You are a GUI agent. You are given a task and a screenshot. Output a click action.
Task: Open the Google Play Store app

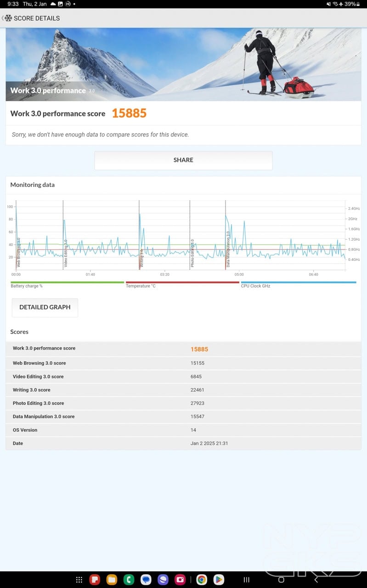pos(219,580)
